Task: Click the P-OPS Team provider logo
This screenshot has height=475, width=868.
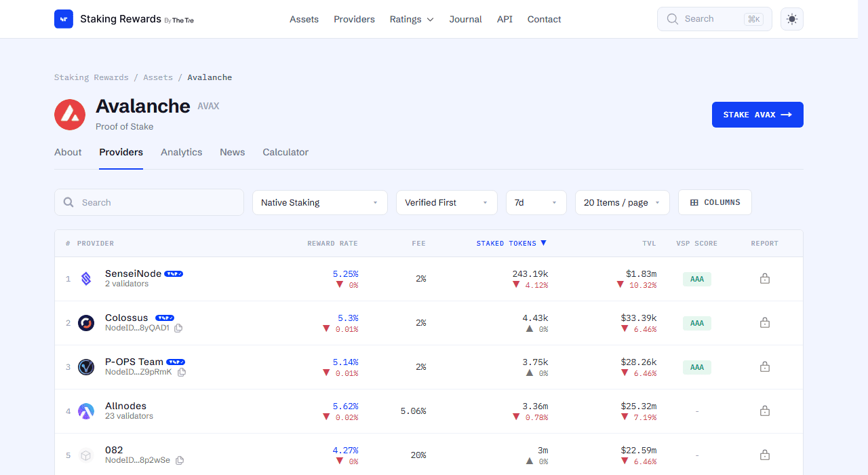Action: click(86, 367)
